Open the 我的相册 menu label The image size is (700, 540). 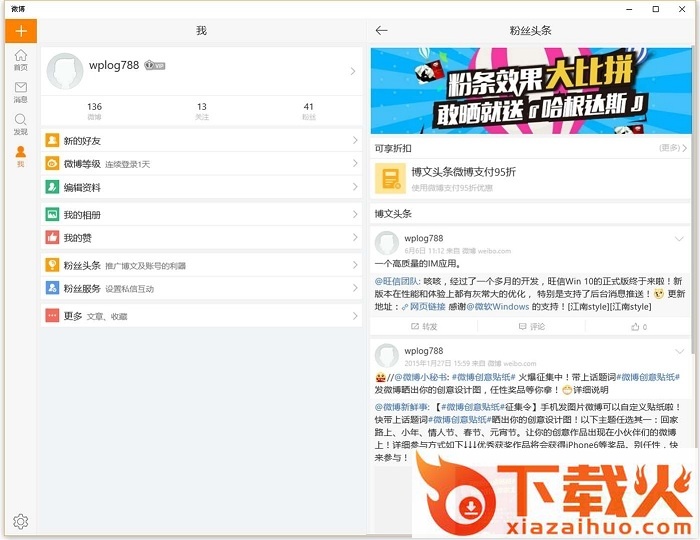[82, 215]
